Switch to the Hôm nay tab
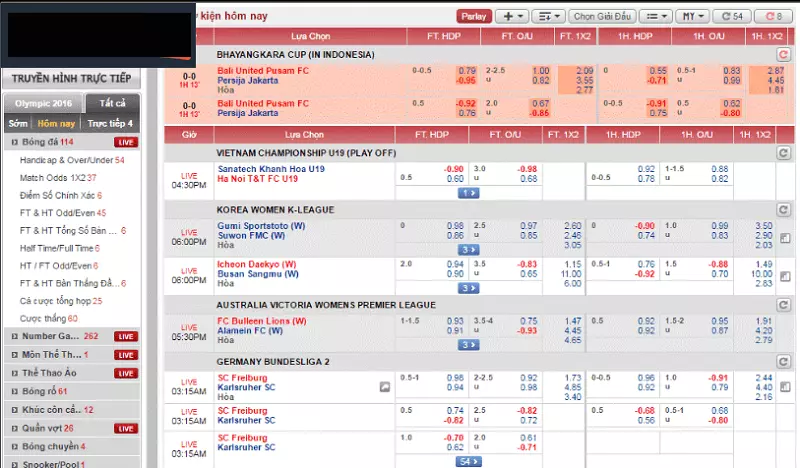The width and height of the screenshot is (800, 468). tap(56, 124)
